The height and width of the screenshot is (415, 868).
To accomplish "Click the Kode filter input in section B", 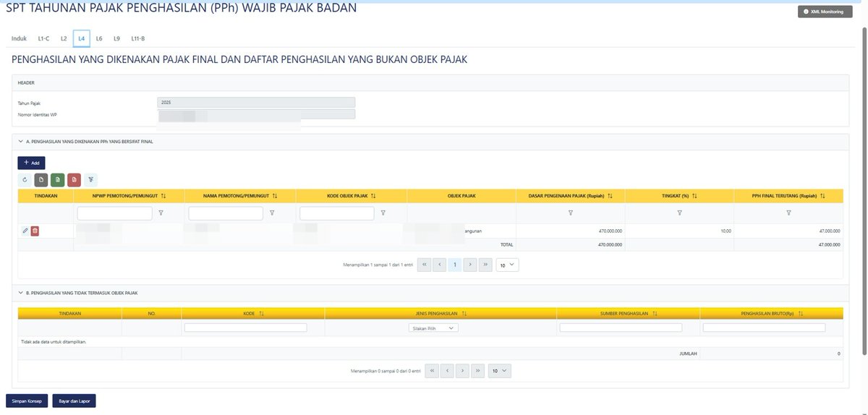I will [246, 328].
